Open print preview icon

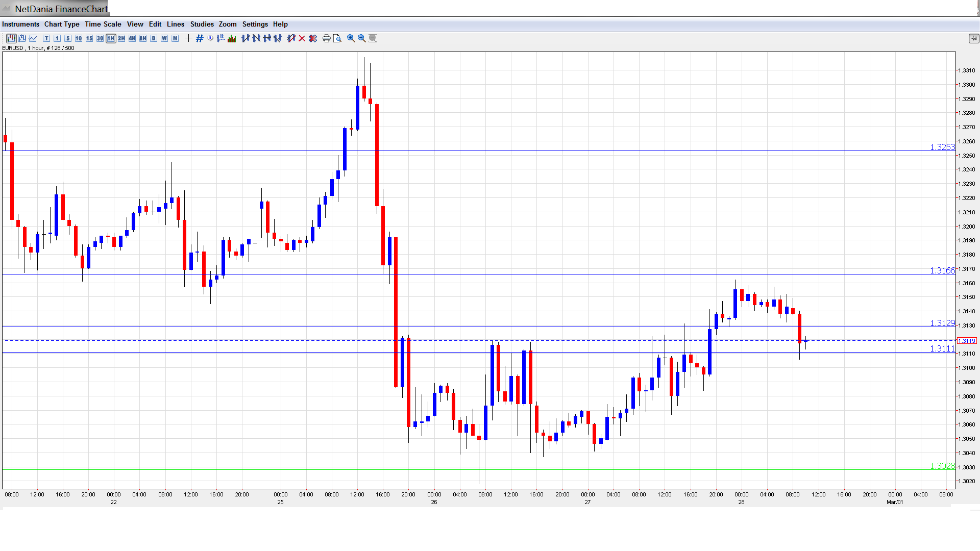click(337, 38)
